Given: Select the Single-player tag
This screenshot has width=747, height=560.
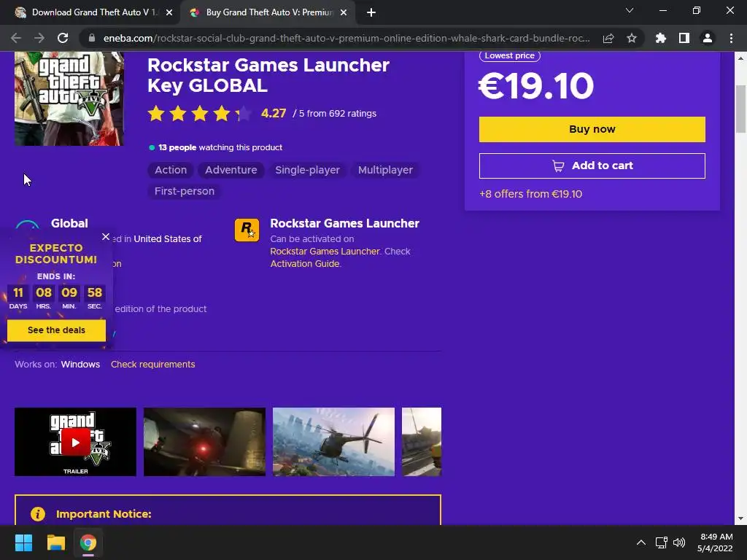Looking at the screenshot, I should coord(307,170).
